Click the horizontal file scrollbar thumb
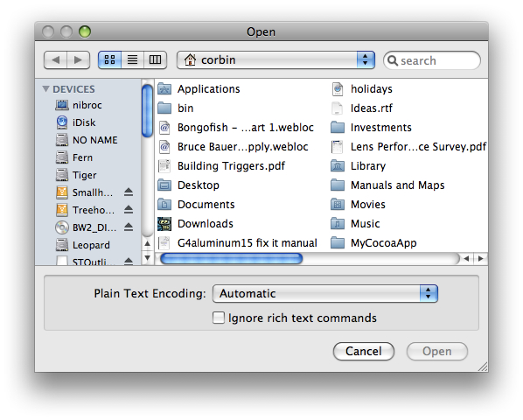The height and width of the screenshot is (420, 523). (232, 258)
